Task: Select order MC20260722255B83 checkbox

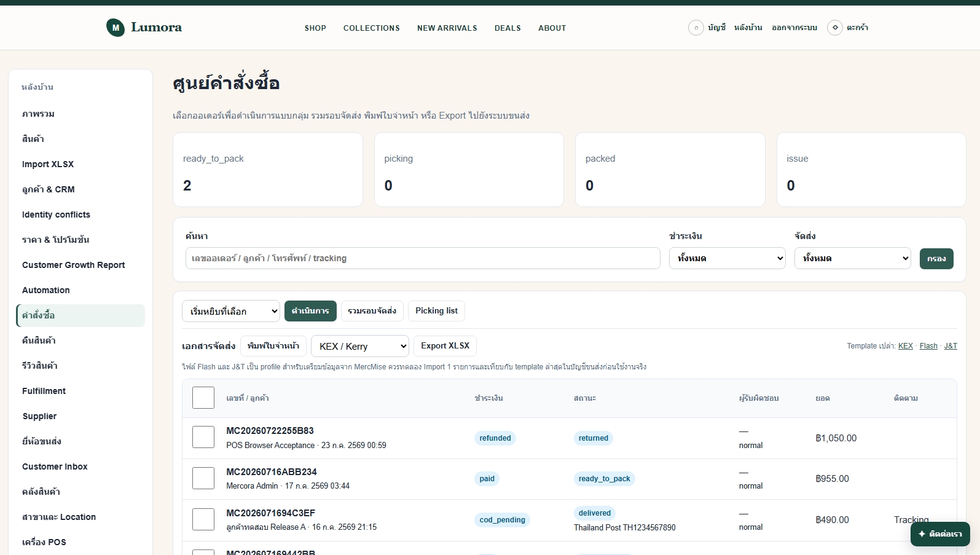Action: click(203, 437)
